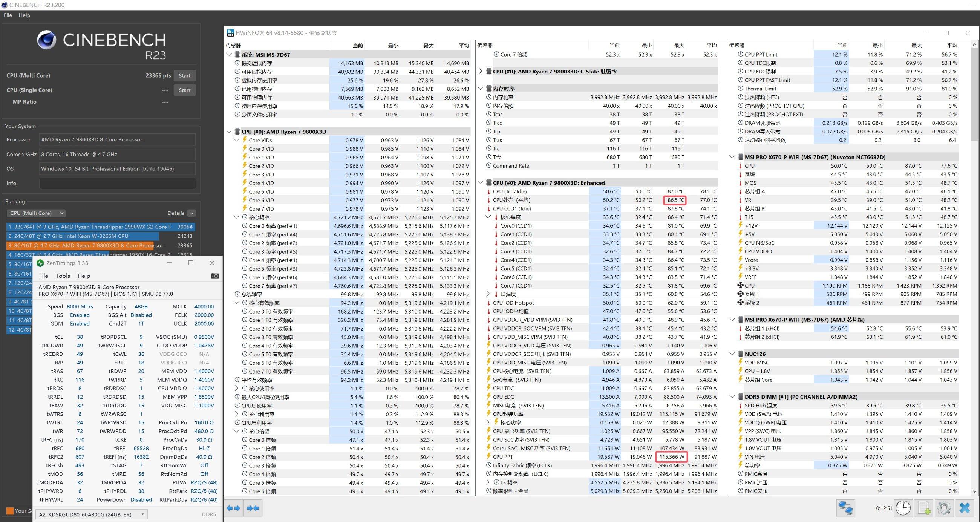Image resolution: width=980 pixels, height=522 pixels.
Task: Open HWiNFO sensor settings gear icon
Action: pyautogui.click(x=944, y=508)
